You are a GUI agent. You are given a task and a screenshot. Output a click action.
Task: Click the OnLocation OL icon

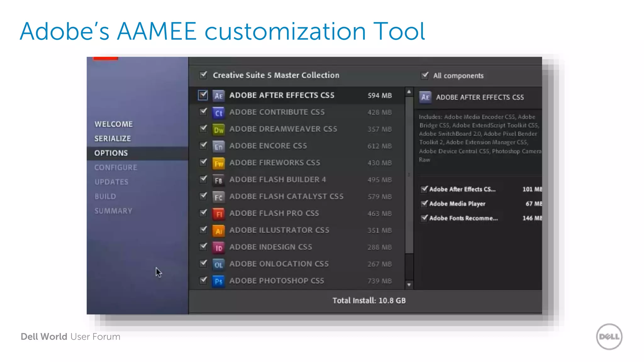tap(219, 265)
